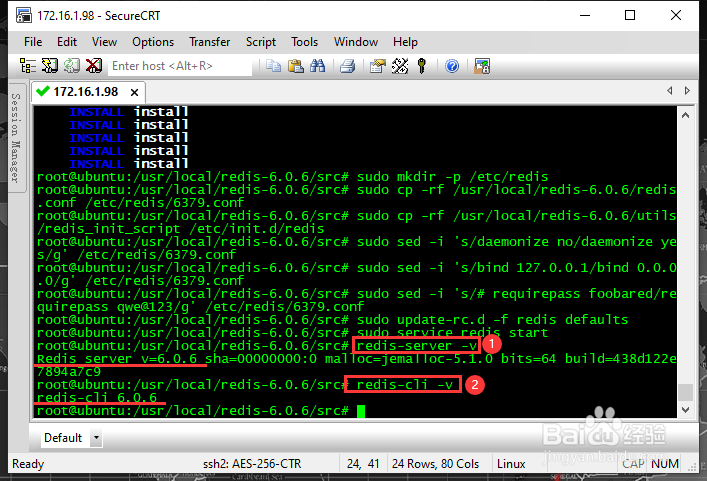Viewport: 707px width, 481px height.
Task: Click the 24 Rows, 80 Cols status
Action: 435,464
